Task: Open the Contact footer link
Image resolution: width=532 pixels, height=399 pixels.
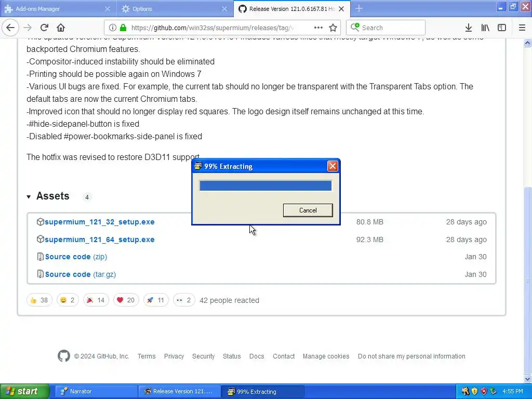Action: tap(284, 356)
